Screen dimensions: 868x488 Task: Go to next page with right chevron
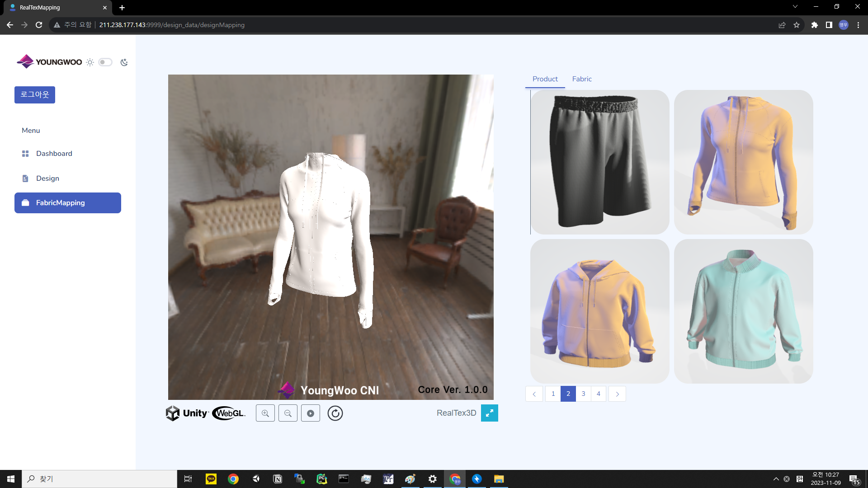[x=617, y=394]
